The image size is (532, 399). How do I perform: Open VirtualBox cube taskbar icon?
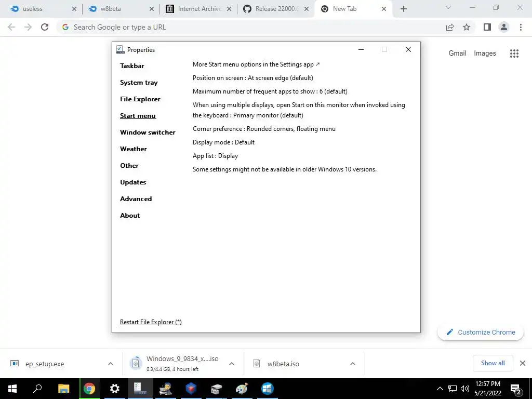coord(191,389)
